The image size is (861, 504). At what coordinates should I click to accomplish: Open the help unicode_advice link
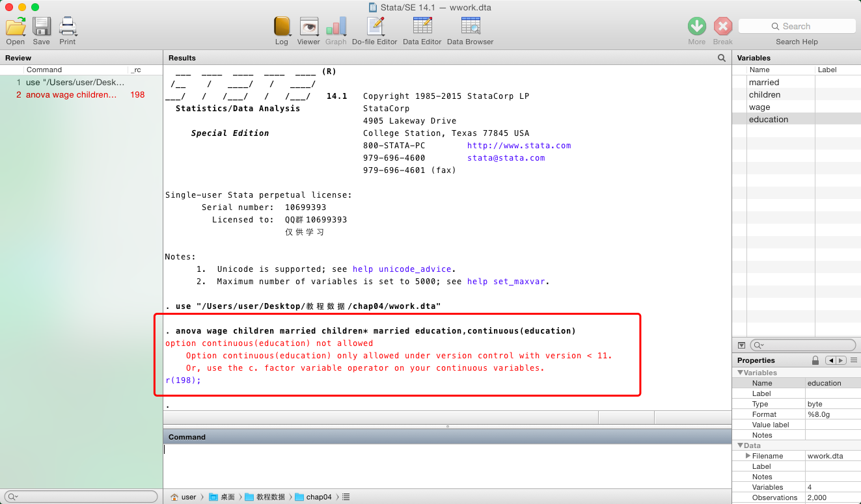point(402,269)
